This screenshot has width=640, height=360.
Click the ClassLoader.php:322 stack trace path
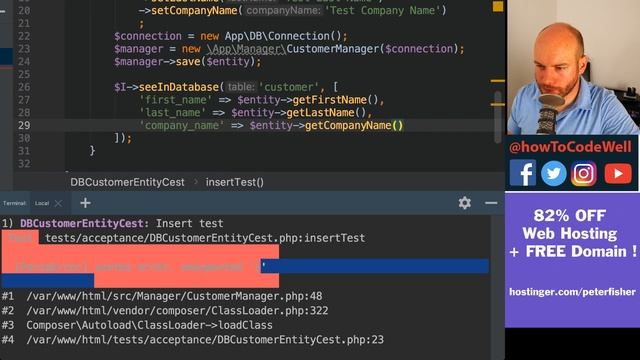(x=177, y=311)
